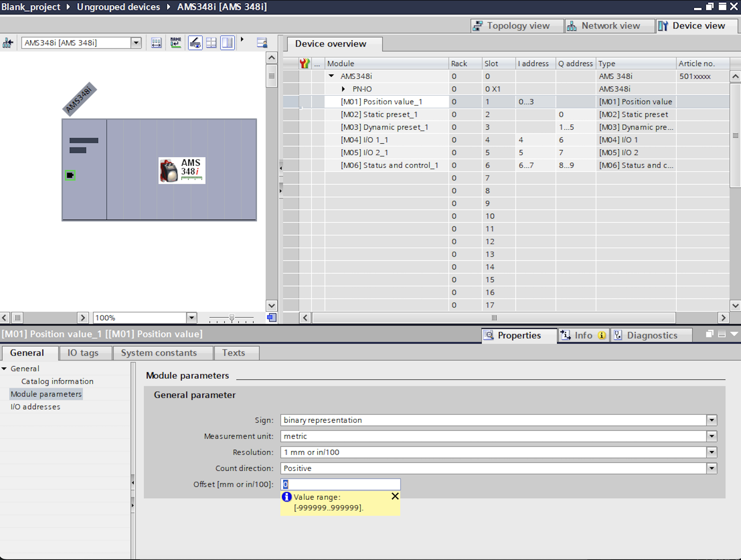Toggle the show unplugged modules area
The image size is (741, 560).
[227, 43]
